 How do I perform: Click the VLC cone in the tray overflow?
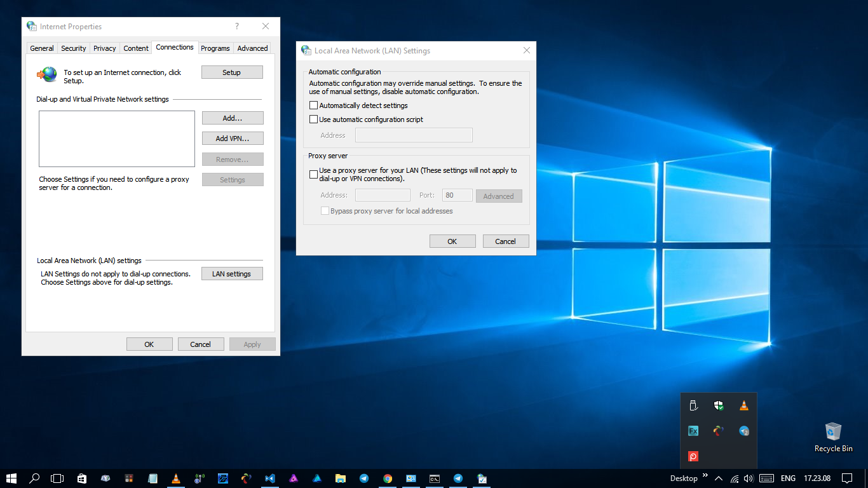tap(744, 405)
